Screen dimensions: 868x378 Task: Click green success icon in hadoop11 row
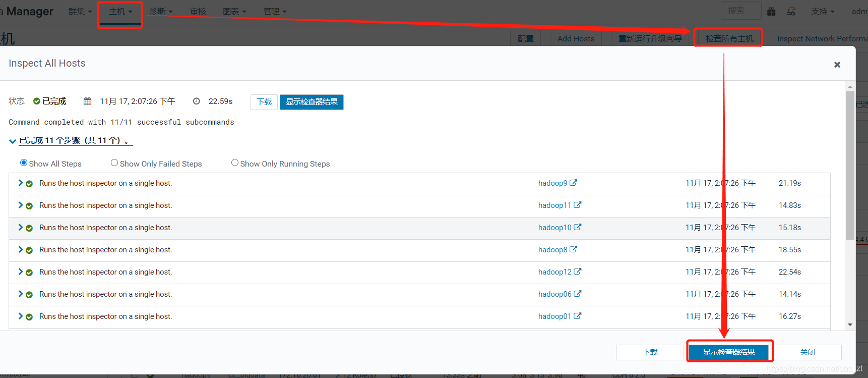(29, 206)
